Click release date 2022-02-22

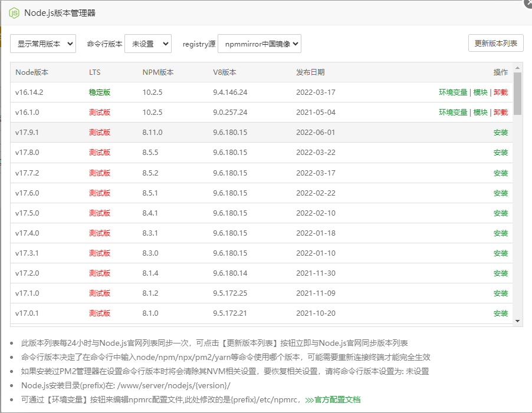(x=316, y=193)
